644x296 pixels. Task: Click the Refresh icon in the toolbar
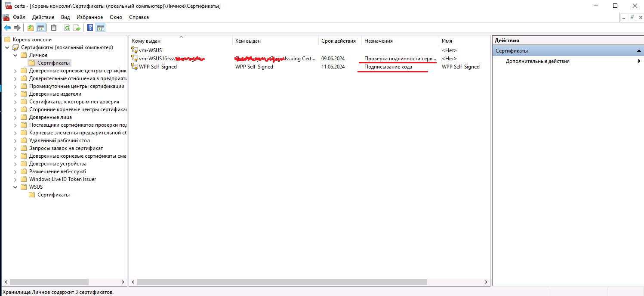point(67,27)
